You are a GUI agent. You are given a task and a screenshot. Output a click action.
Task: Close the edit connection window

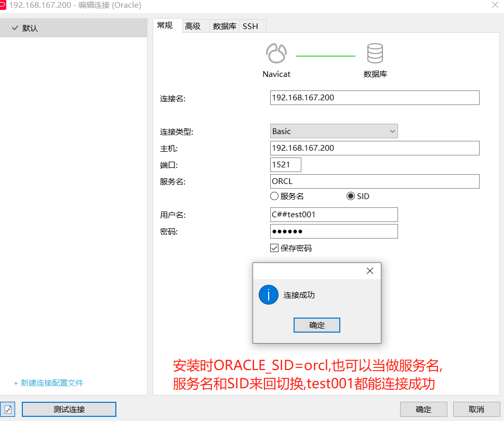495,5
